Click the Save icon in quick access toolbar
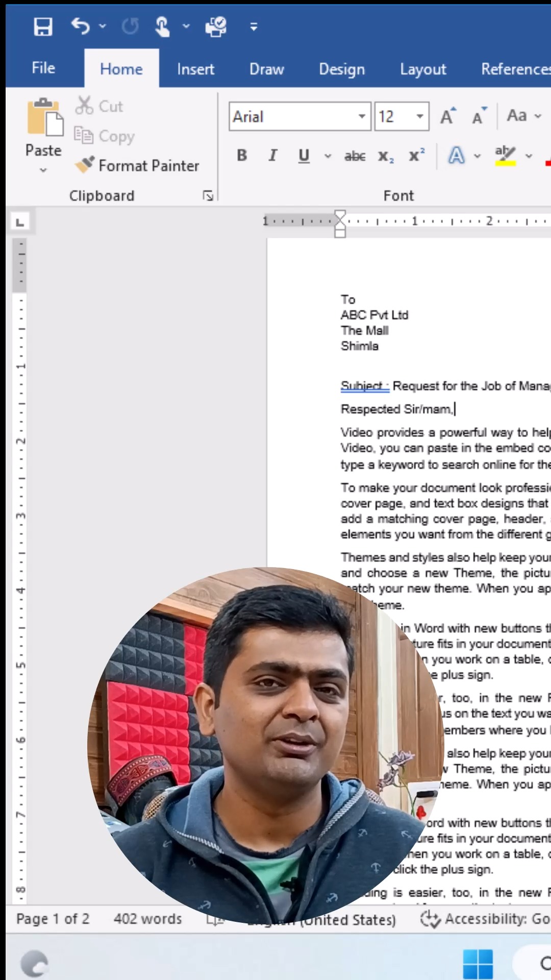 click(43, 27)
